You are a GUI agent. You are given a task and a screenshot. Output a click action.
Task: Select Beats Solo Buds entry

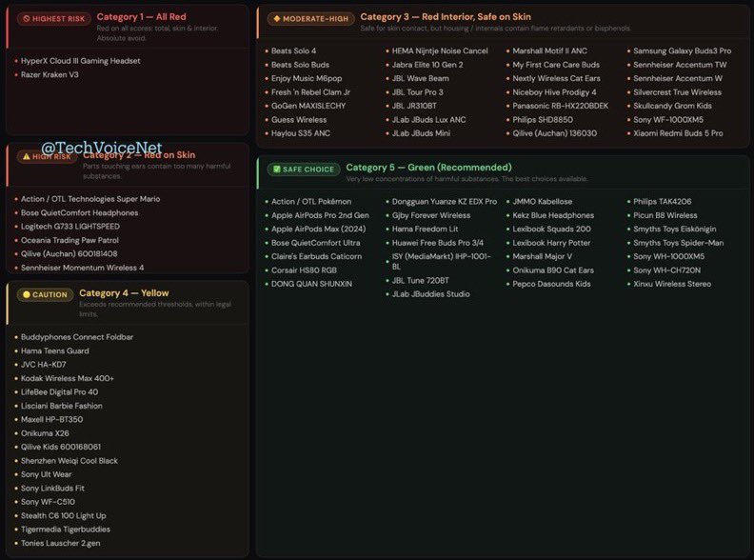click(x=300, y=65)
